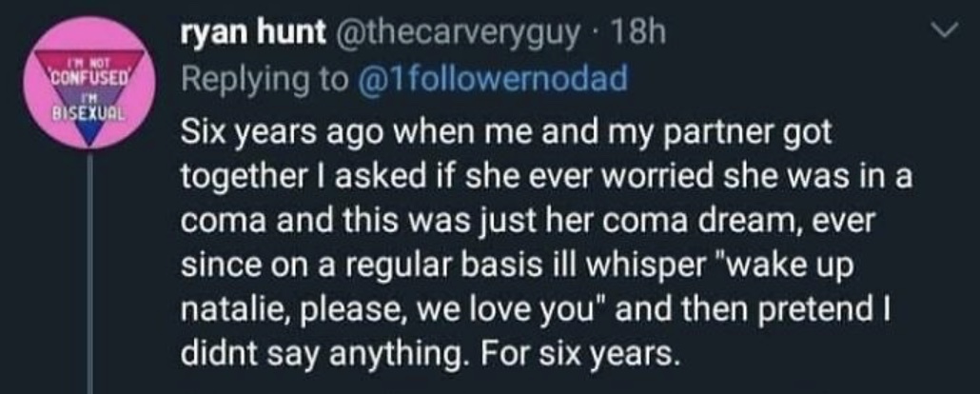
Task: Open ryan hunt's profile picture avatar
Action: tap(90, 83)
